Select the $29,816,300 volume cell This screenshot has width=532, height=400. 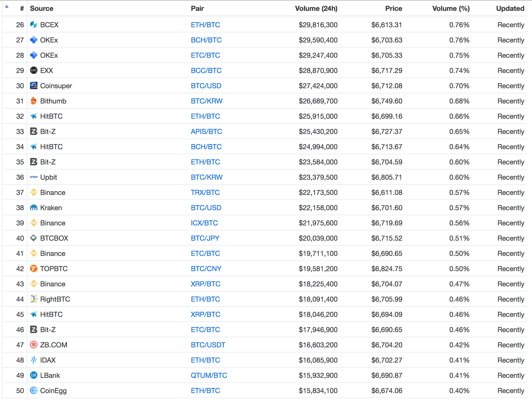tap(318, 25)
